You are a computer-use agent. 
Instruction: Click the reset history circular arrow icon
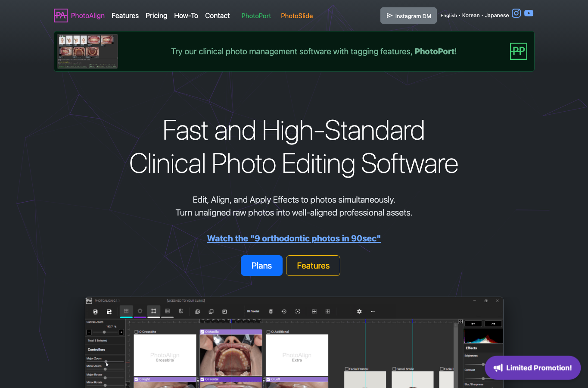[284, 312]
